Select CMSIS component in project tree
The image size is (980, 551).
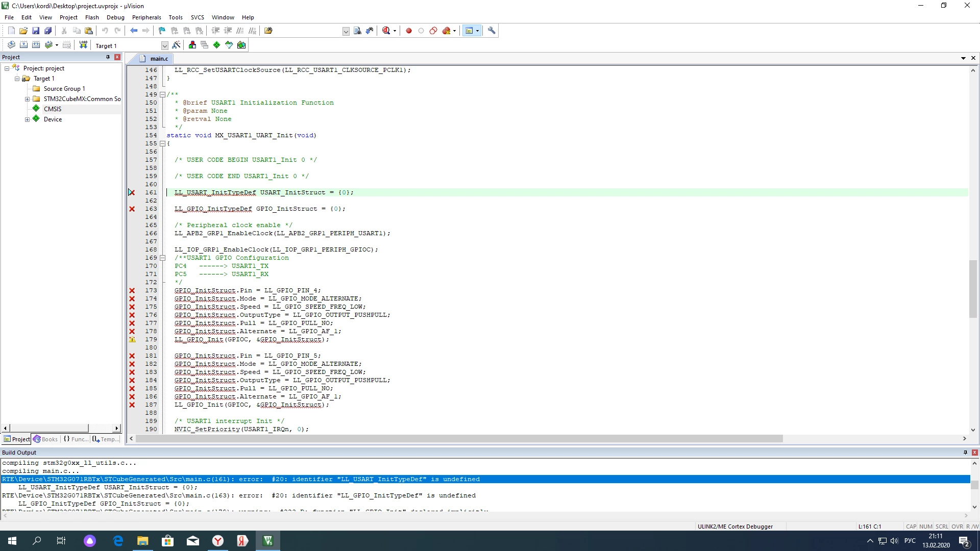pos(52,109)
